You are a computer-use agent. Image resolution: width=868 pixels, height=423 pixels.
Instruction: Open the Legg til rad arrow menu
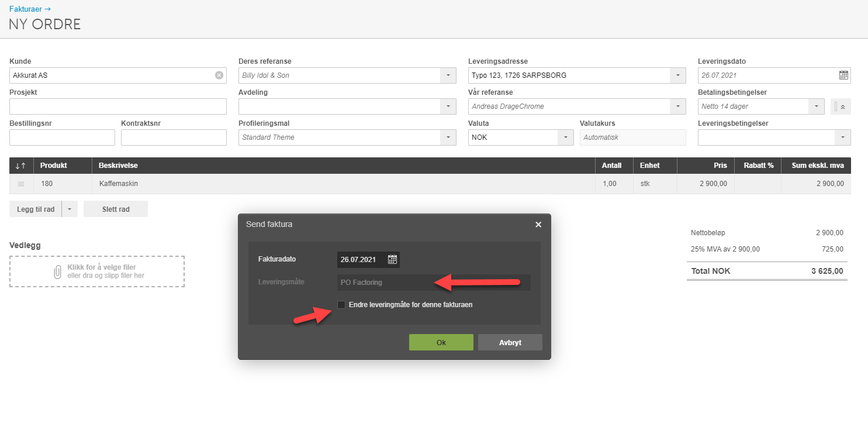(x=70, y=209)
